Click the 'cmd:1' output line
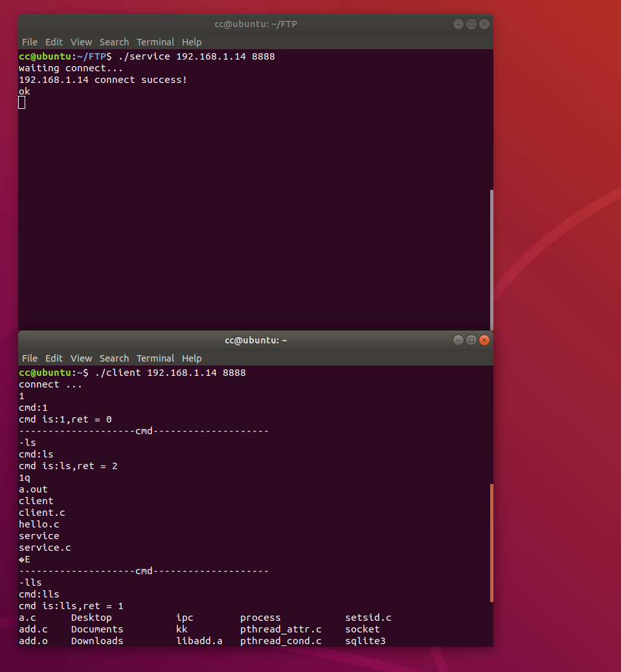 (33, 408)
